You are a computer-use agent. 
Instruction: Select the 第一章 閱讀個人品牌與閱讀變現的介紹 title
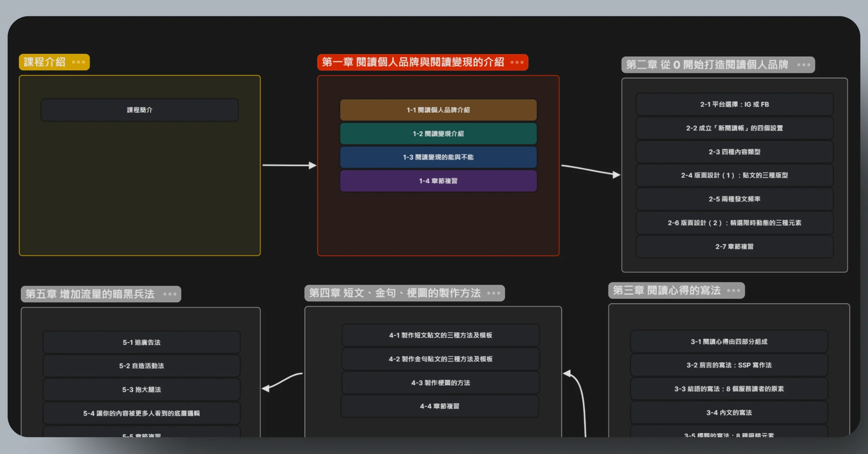click(x=413, y=62)
